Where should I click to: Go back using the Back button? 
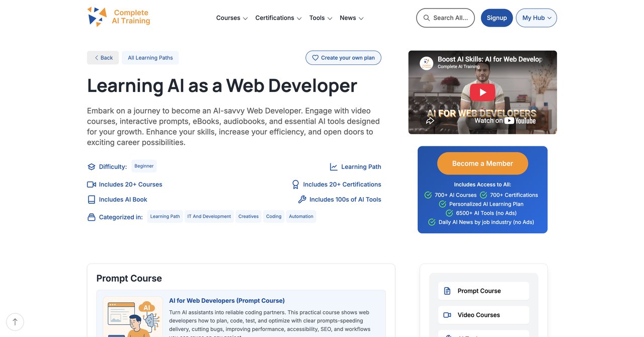(103, 58)
